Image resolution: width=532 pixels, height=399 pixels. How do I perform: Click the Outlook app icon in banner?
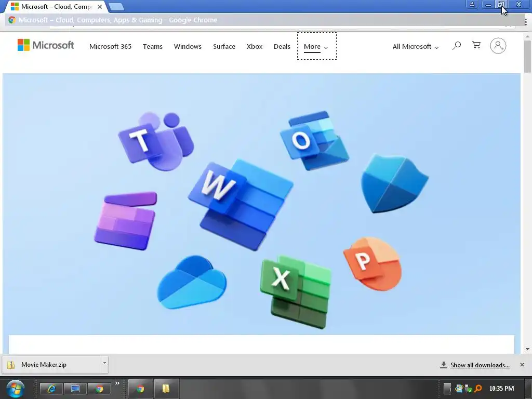[314, 140]
